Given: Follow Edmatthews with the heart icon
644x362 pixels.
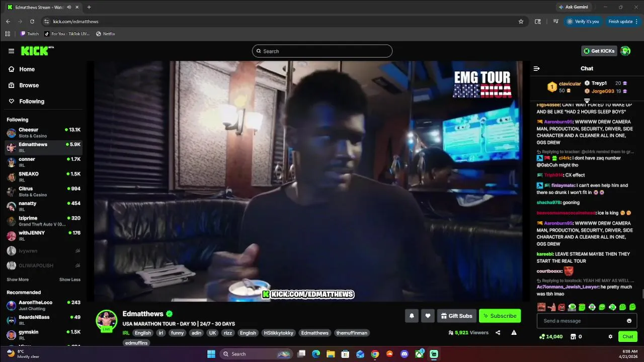Looking at the screenshot, I should 428,316.
